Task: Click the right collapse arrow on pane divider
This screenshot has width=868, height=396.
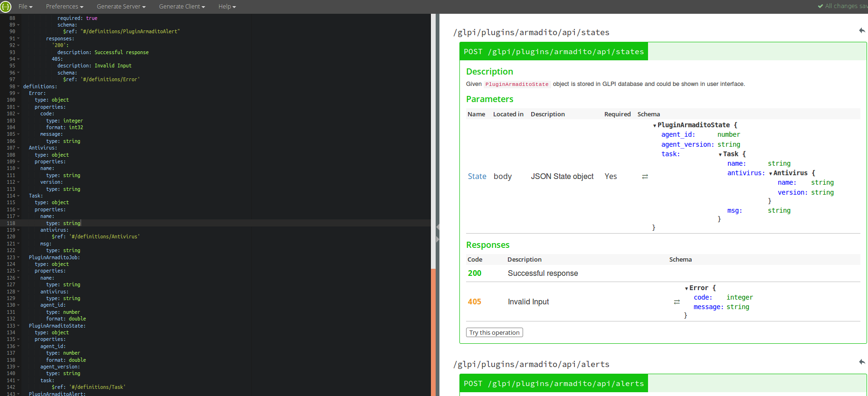Action: pyautogui.click(x=438, y=239)
